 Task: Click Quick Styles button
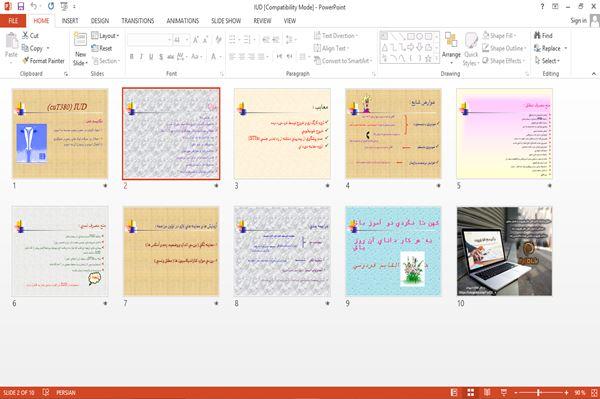471,49
